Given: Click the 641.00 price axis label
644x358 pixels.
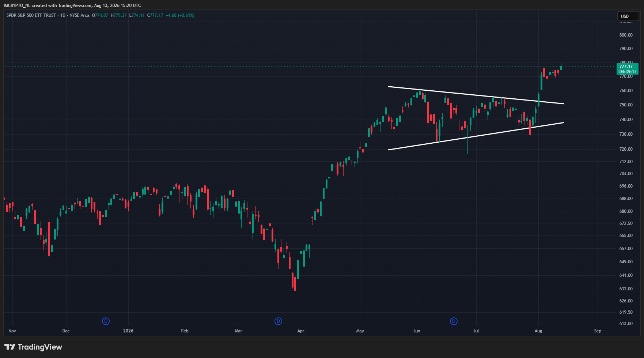Looking at the screenshot, I should (626, 275).
